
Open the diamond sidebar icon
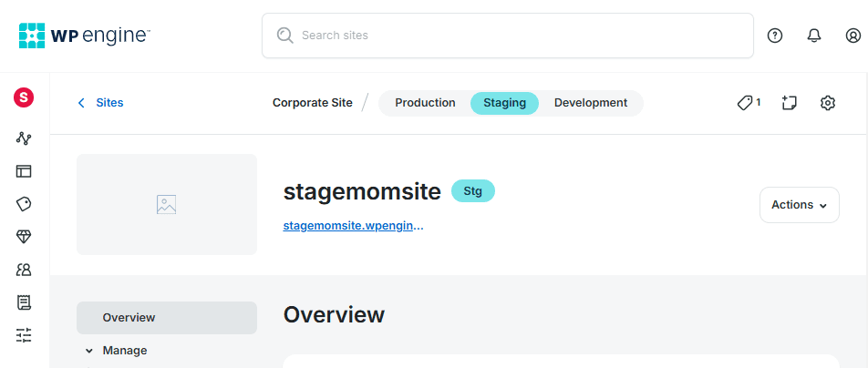click(24, 237)
